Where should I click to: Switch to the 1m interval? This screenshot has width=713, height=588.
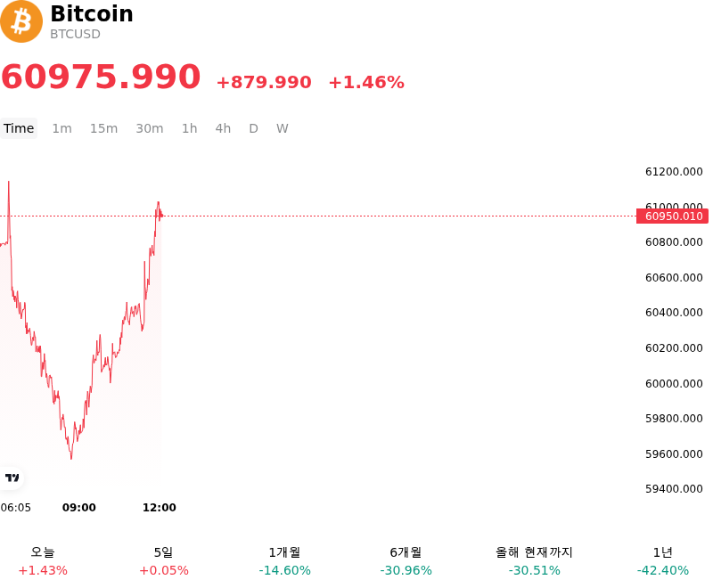tap(61, 128)
